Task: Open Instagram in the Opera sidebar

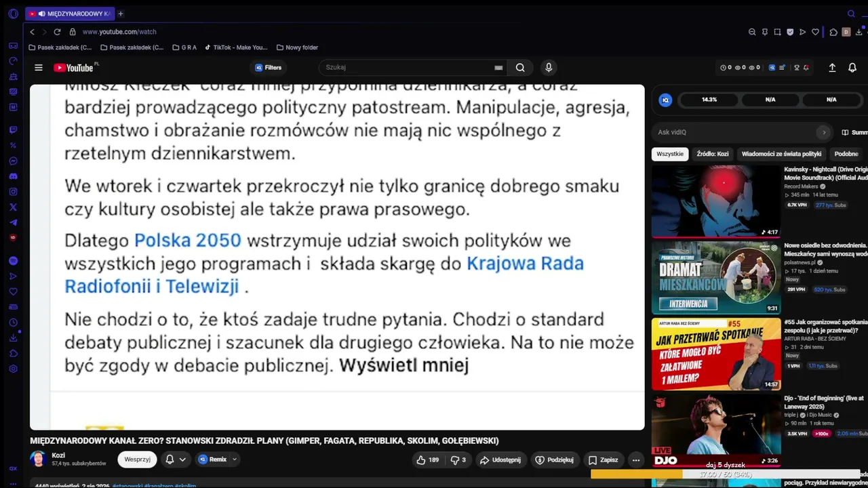Action: pos(13,192)
